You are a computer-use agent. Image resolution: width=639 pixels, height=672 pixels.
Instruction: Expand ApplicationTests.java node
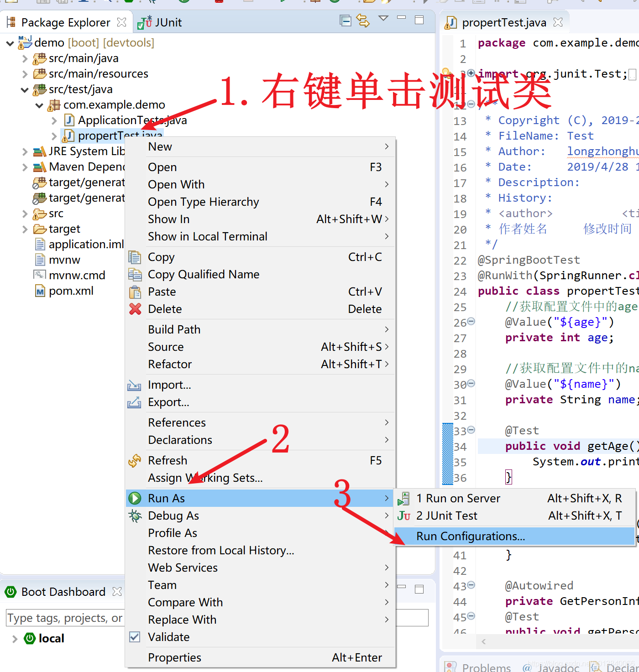[x=54, y=121]
